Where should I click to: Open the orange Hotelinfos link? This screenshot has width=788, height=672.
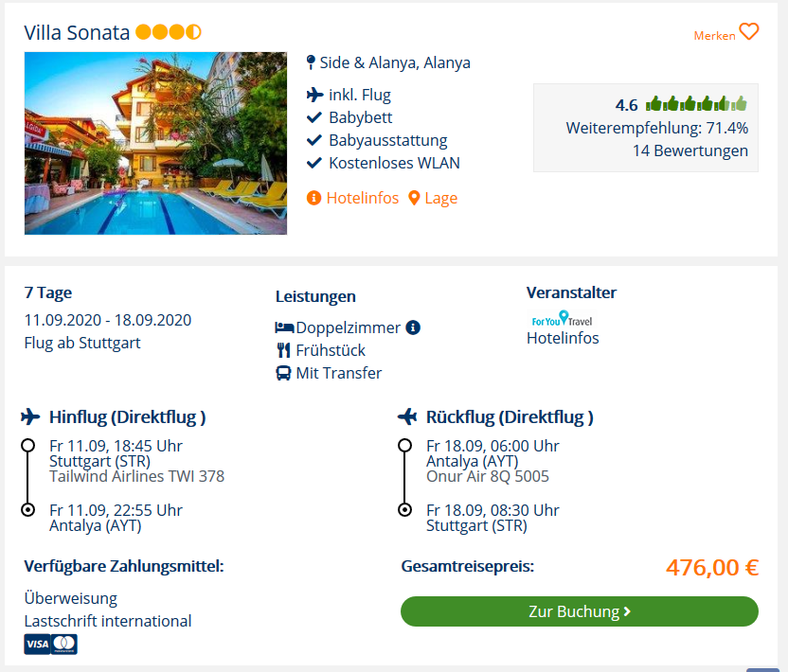363,198
